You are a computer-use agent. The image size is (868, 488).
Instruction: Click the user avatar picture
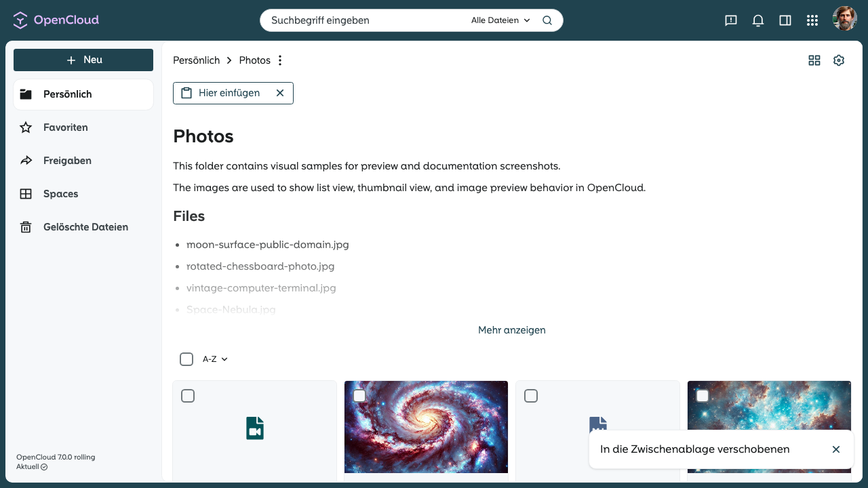click(x=845, y=19)
